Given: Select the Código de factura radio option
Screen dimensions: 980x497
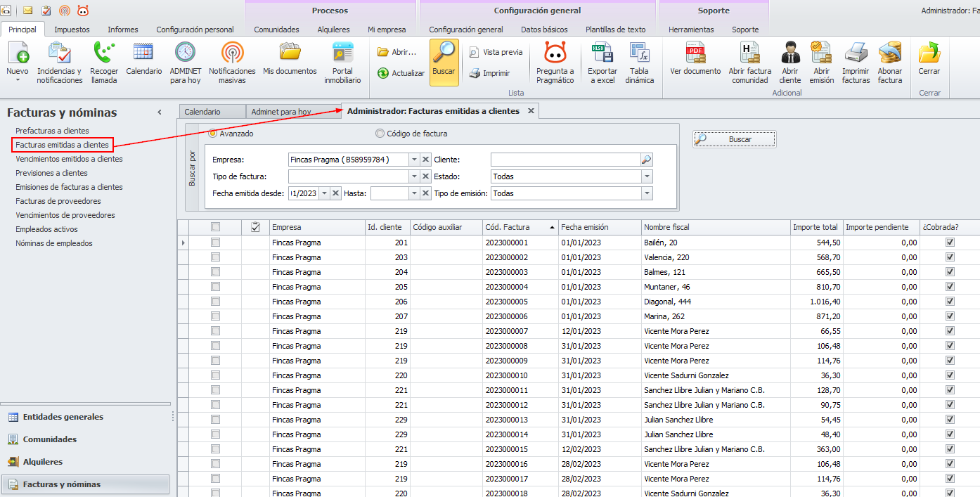Looking at the screenshot, I should pos(380,134).
